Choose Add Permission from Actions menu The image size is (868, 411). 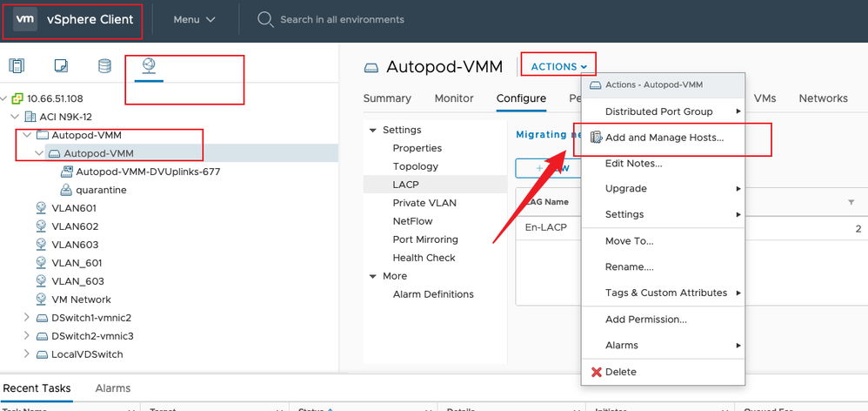663,320
